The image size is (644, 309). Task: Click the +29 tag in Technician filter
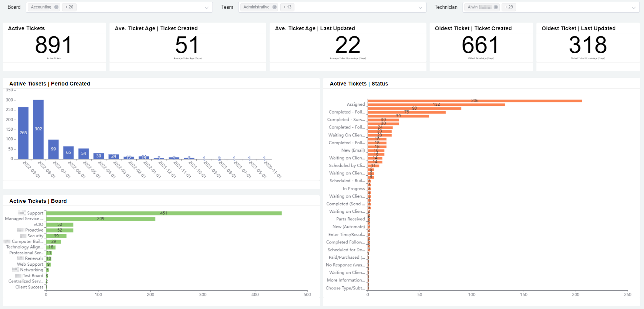[x=509, y=7]
